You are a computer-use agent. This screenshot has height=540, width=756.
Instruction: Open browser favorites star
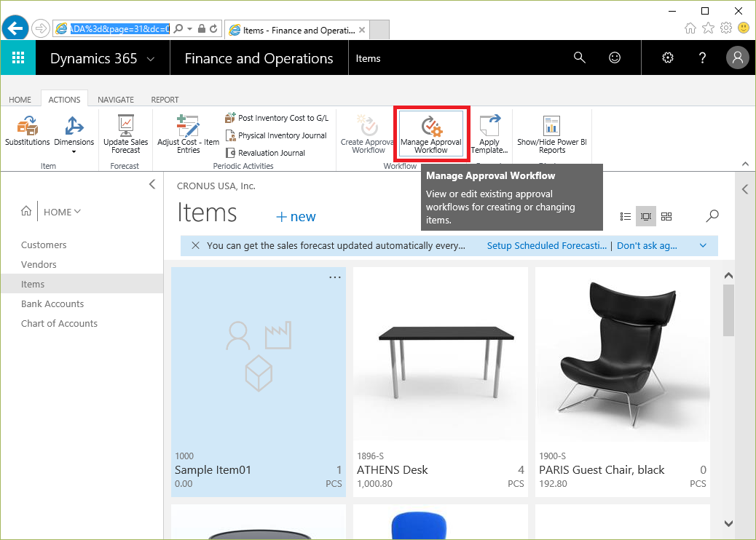[x=708, y=28]
